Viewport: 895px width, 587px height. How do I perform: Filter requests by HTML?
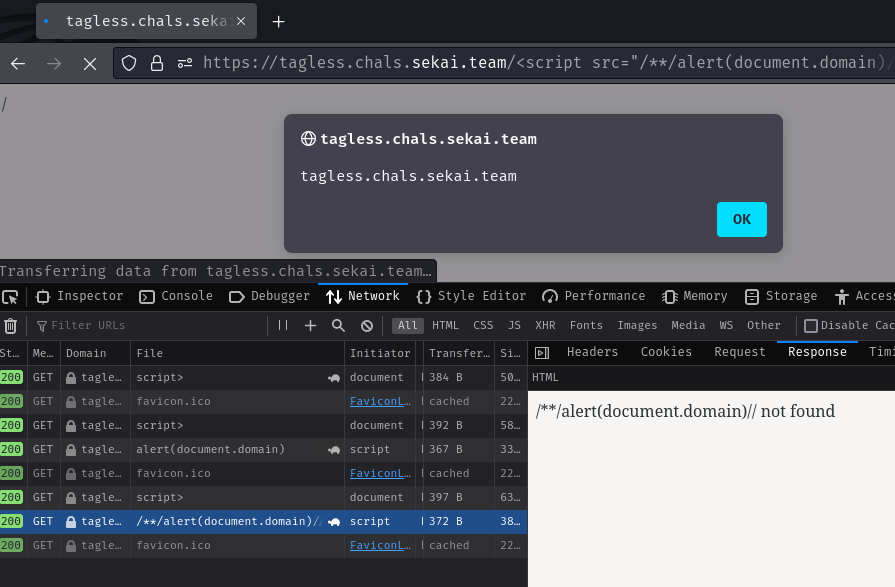coord(445,325)
